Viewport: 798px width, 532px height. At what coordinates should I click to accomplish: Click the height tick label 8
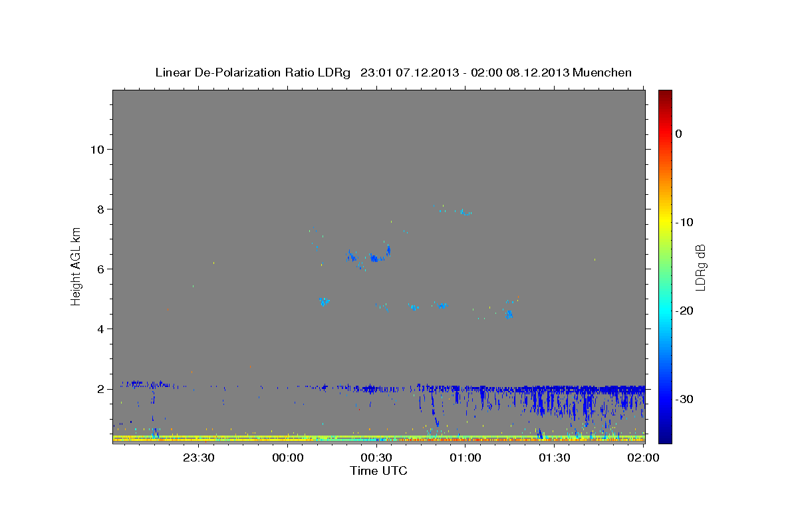click(x=100, y=209)
